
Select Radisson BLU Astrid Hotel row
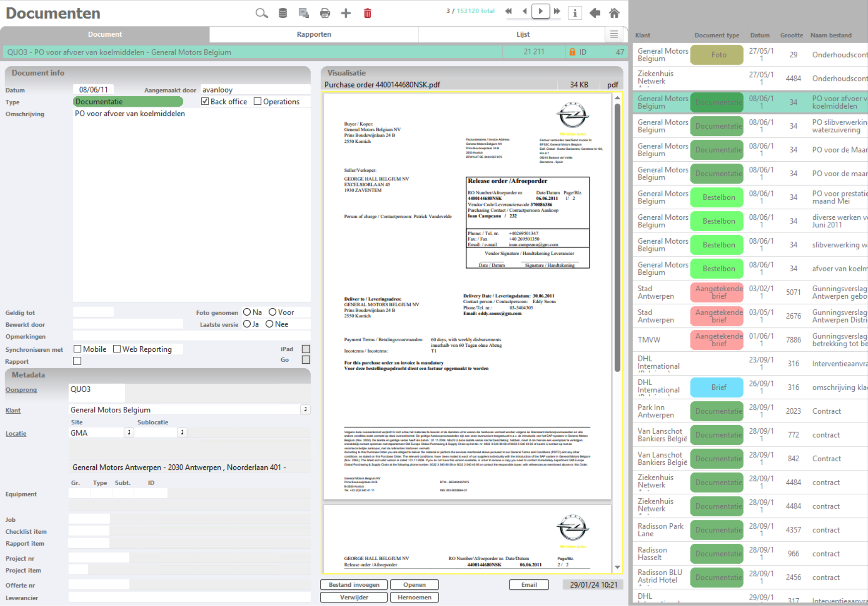click(750, 577)
